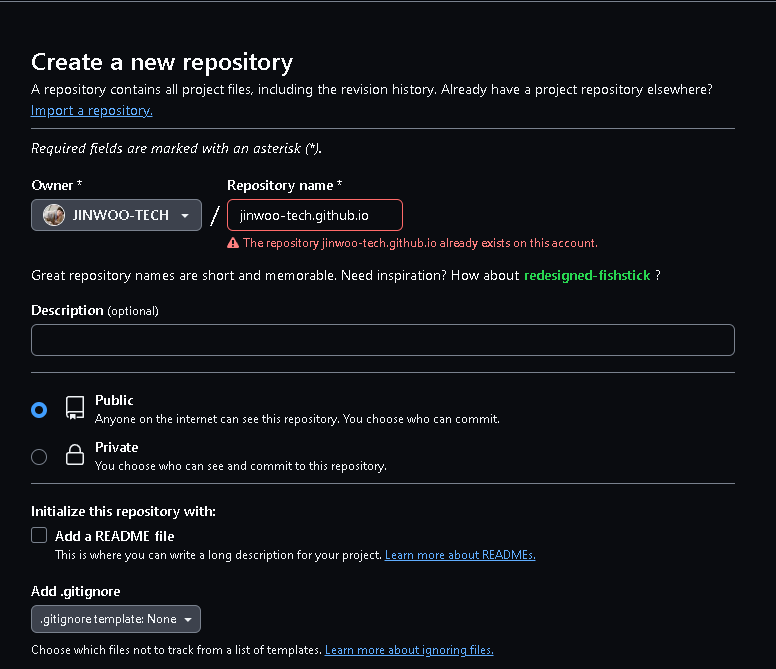The width and height of the screenshot is (776, 669).
Task: Click the Public option label text
Action: coord(114,400)
